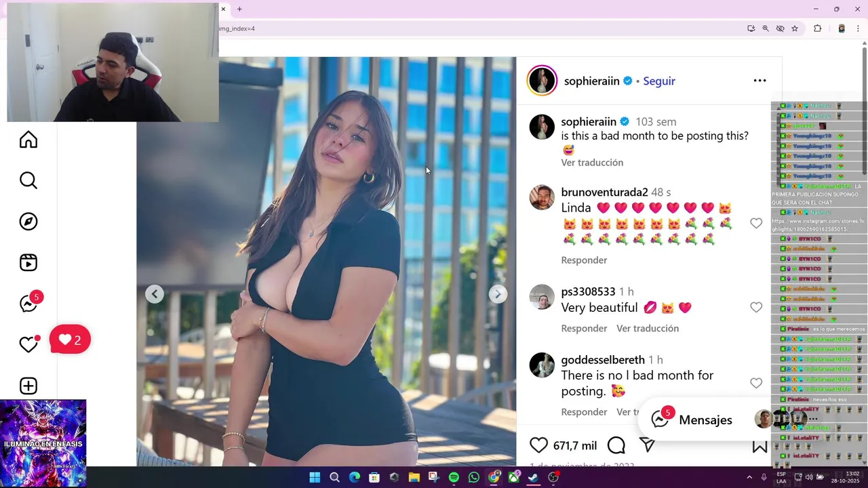This screenshot has width=868, height=488.
Task: Open the Search magnifier in sidebar
Action: pos(28,180)
